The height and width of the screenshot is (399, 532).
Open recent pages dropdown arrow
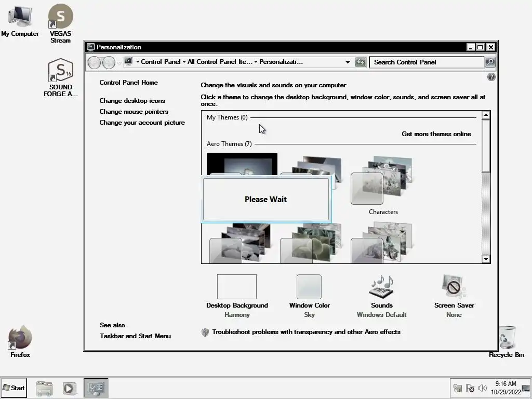(119, 63)
